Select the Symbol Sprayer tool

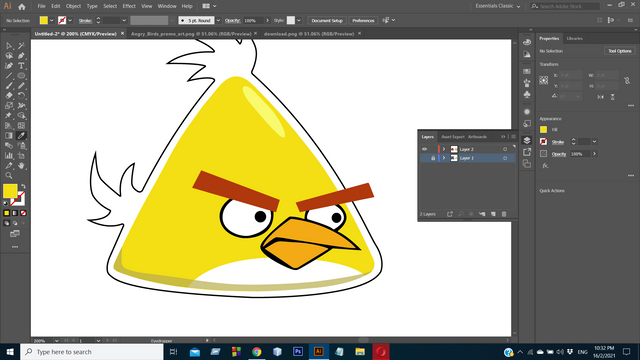pyautogui.click(x=21, y=146)
